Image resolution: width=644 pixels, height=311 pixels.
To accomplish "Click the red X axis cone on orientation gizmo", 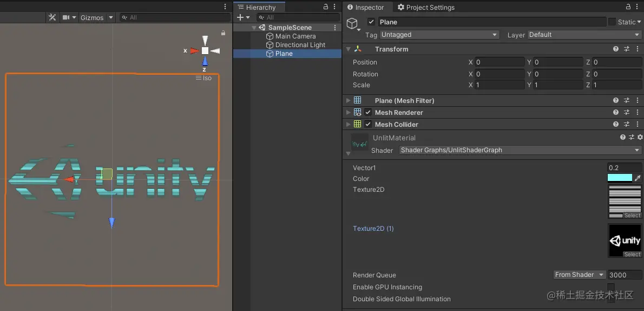I will [195, 50].
